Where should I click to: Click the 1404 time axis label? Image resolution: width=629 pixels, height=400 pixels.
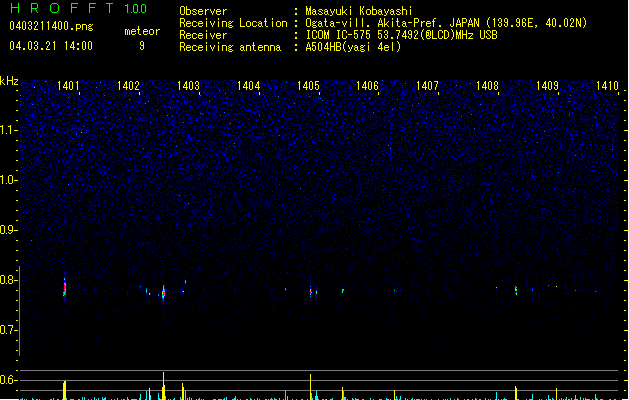248,85
